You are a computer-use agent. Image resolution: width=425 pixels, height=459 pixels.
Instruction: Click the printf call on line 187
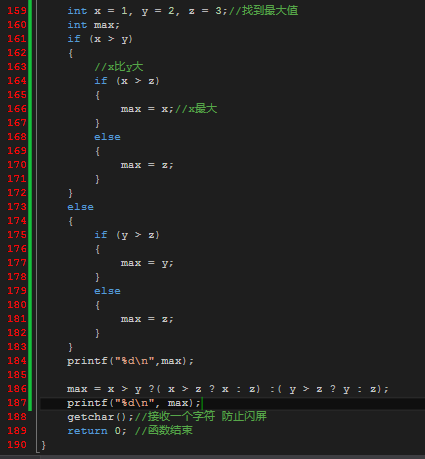(134, 403)
